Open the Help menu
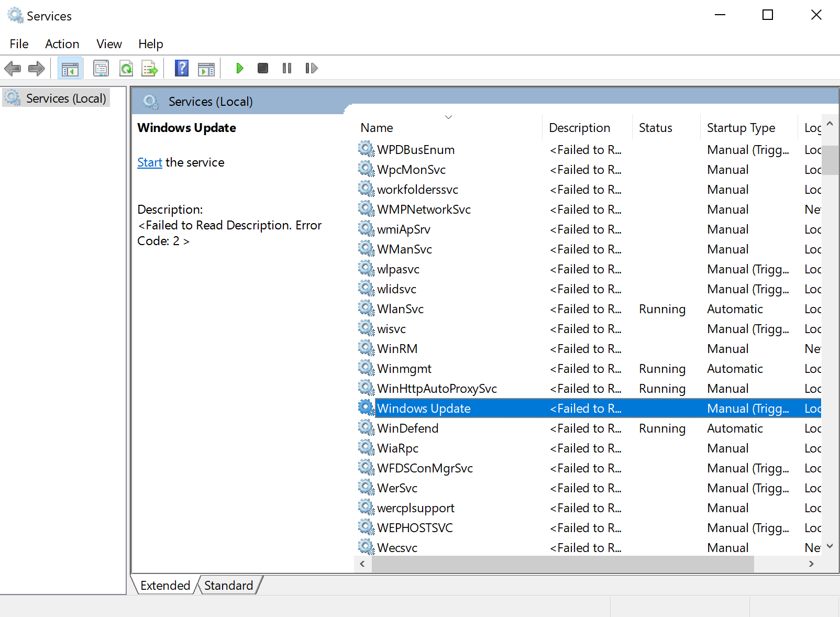The image size is (840, 617). 151,44
